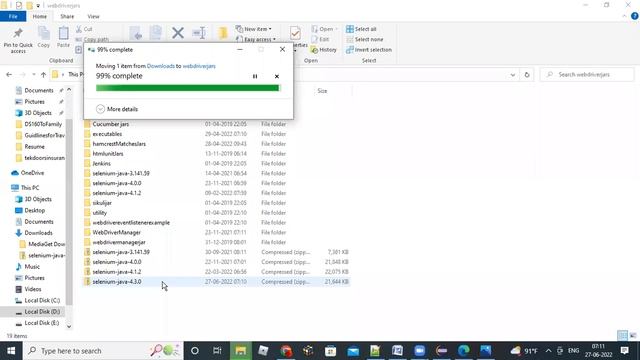
Task: Open Windows Start menu
Action: tap(11, 351)
